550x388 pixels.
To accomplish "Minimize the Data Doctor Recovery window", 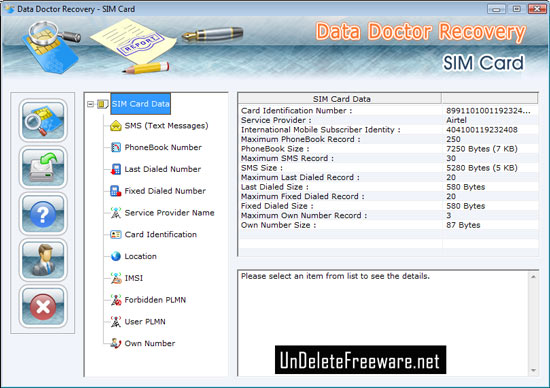I will click(496, 9).
